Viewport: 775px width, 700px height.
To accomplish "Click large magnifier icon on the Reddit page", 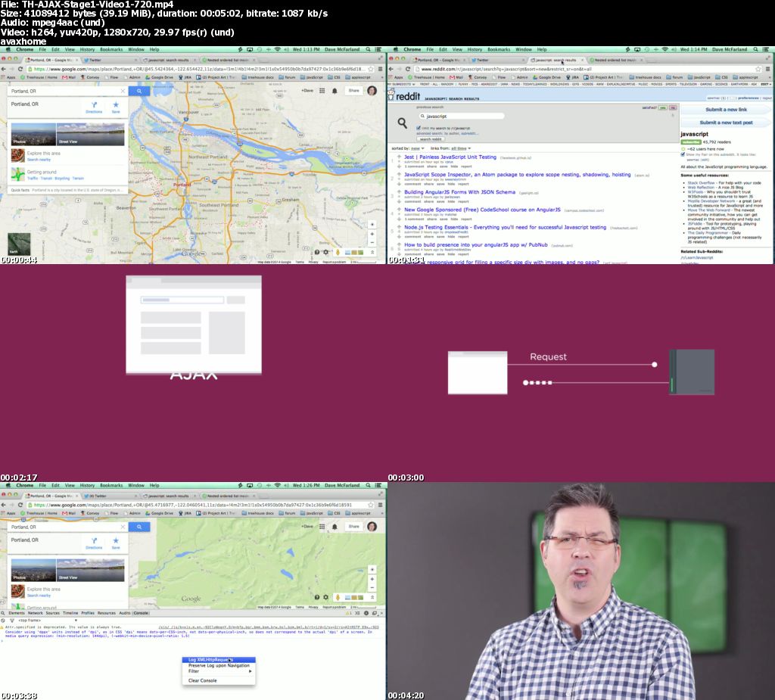I will tap(403, 123).
